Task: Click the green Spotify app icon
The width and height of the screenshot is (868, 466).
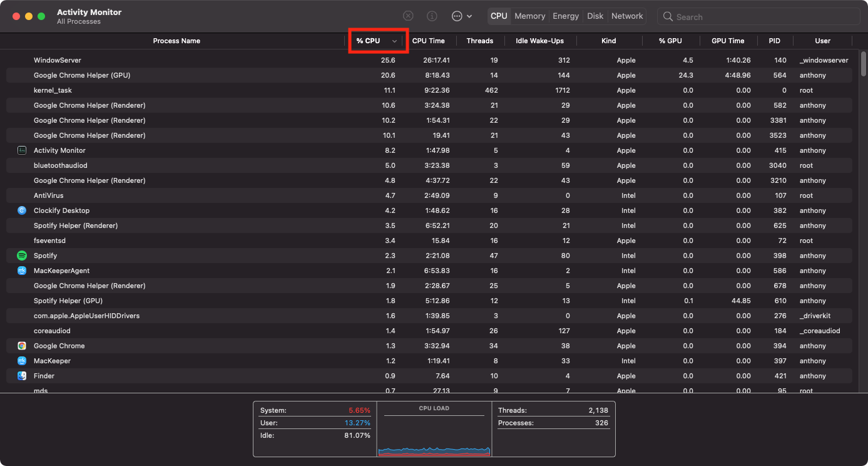Action: pos(22,256)
